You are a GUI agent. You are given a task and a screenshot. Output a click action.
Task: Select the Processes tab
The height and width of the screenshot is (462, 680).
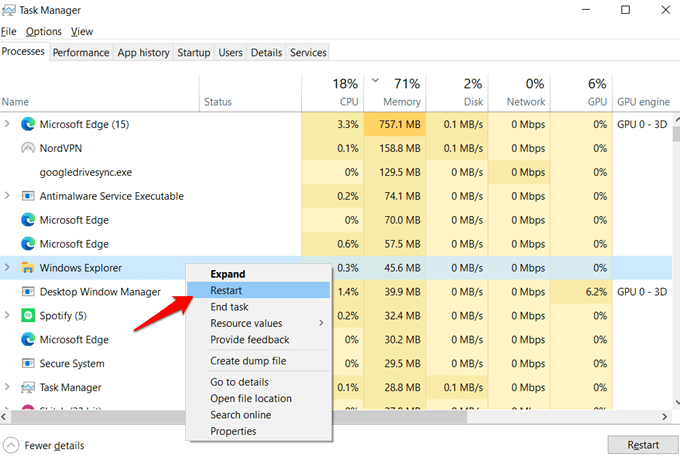[x=23, y=51]
